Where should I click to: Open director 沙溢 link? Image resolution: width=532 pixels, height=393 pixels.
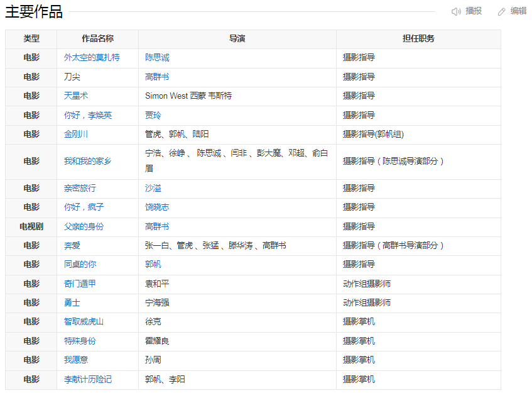point(153,188)
